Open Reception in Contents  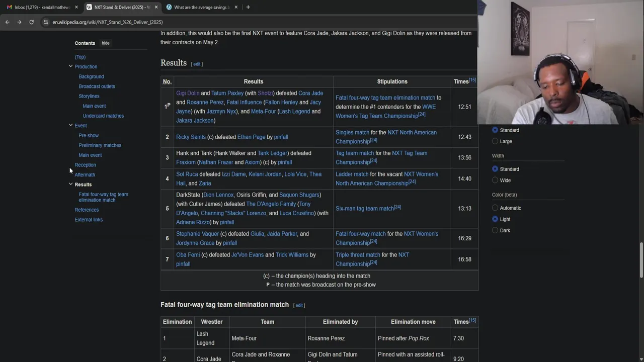click(85, 165)
